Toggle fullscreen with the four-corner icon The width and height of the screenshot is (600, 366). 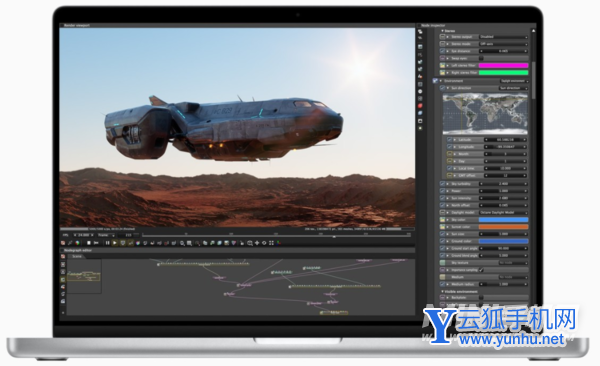click(x=271, y=243)
